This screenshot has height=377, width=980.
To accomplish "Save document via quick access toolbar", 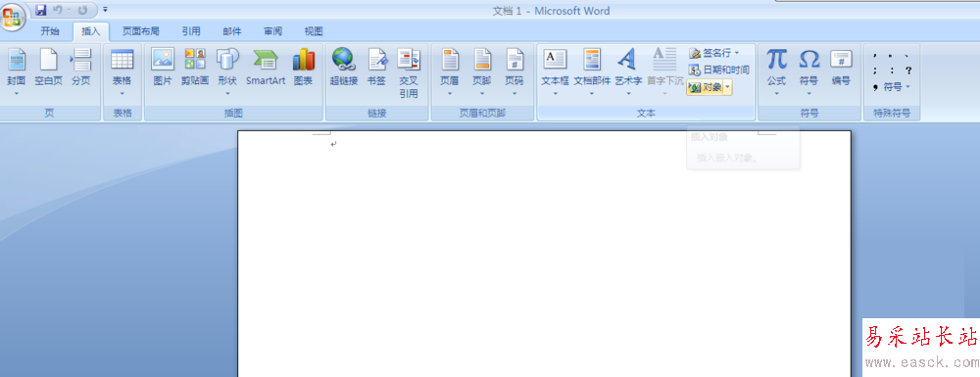I will click(40, 10).
